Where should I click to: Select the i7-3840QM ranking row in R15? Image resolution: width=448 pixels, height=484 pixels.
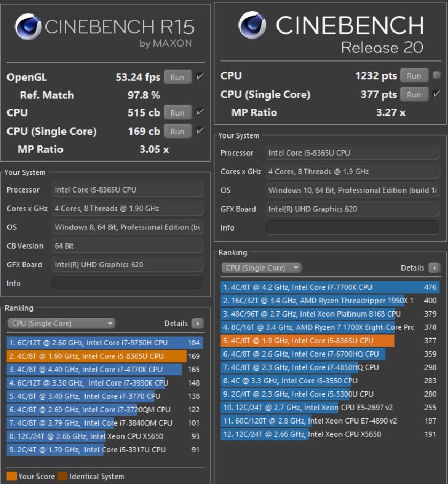pos(105,423)
